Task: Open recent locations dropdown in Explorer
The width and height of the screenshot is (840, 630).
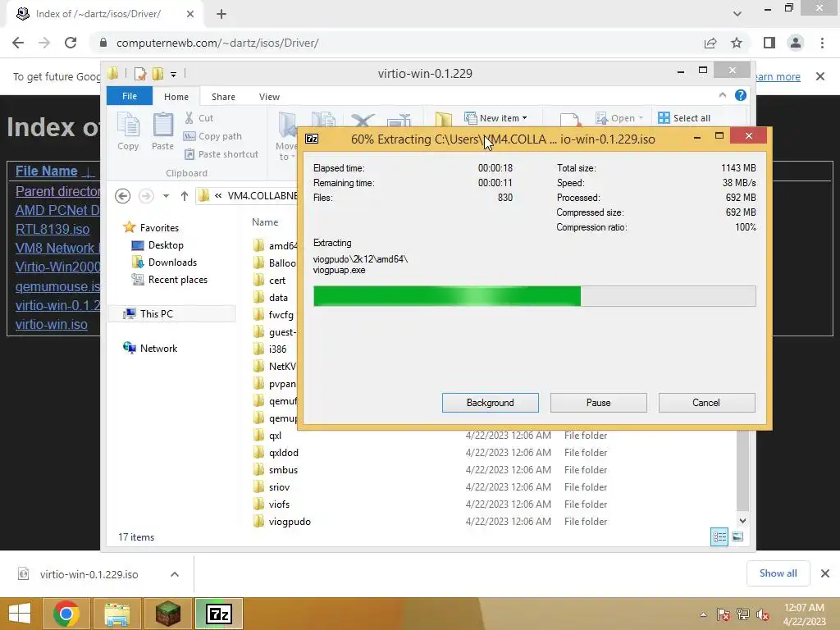Action: [166, 196]
